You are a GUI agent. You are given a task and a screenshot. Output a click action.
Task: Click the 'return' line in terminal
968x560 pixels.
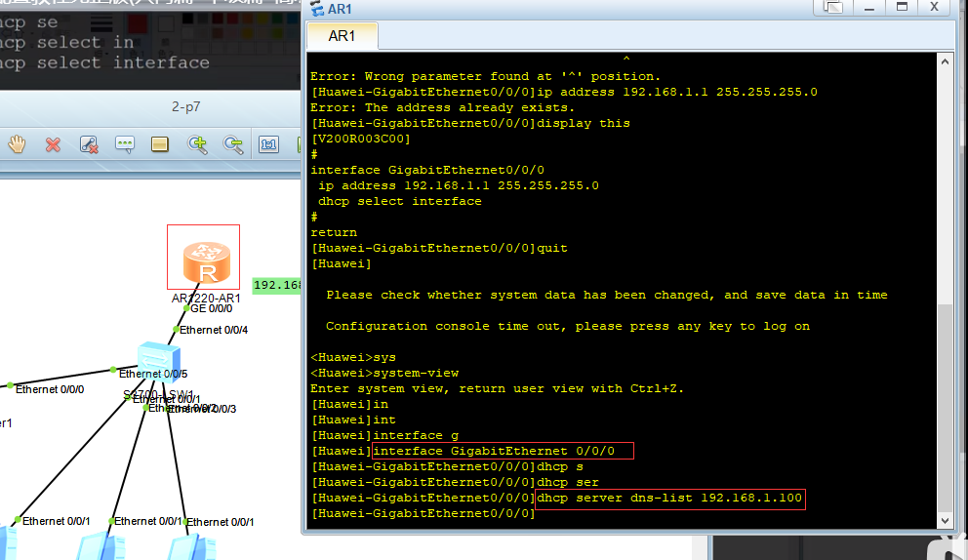[x=334, y=233]
